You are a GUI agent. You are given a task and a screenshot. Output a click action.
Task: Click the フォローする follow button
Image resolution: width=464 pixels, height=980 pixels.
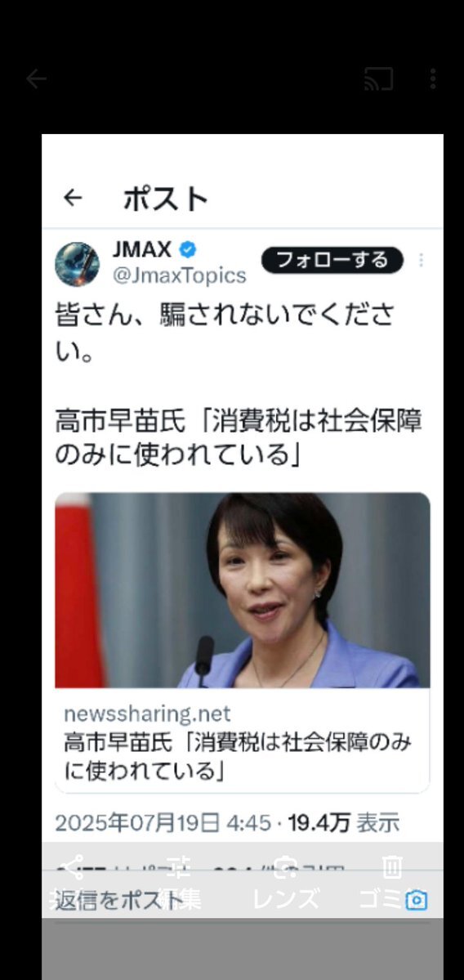(x=332, y=260)
